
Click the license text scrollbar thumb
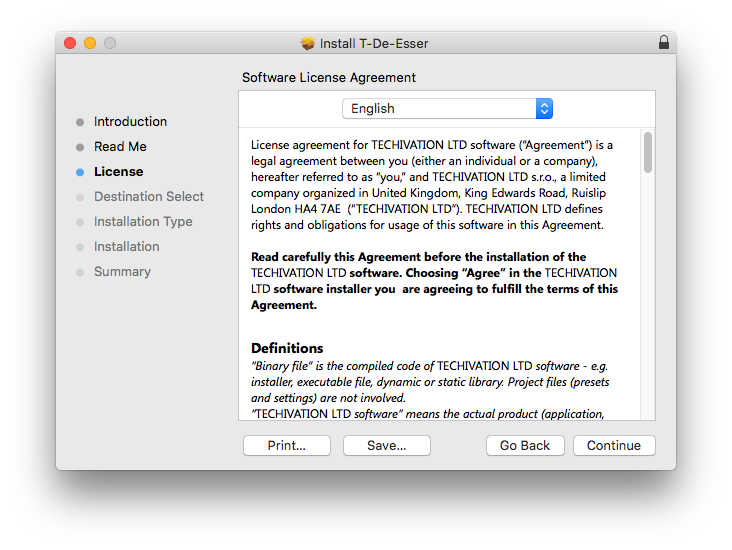[648, 152]
